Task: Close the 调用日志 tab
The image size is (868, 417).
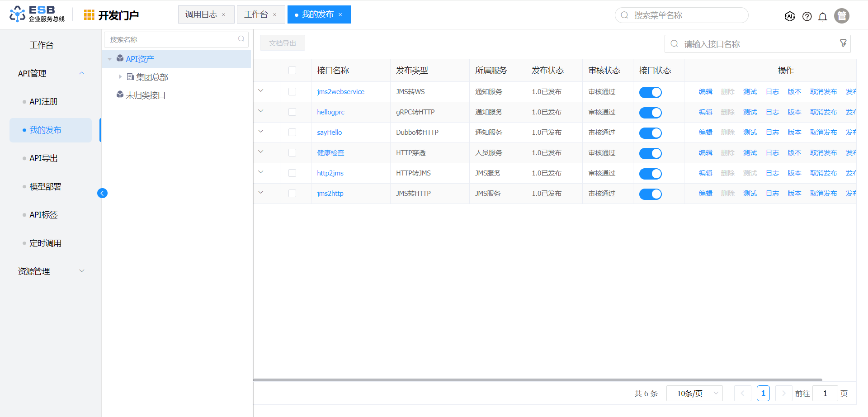Action: pos(224,15)
